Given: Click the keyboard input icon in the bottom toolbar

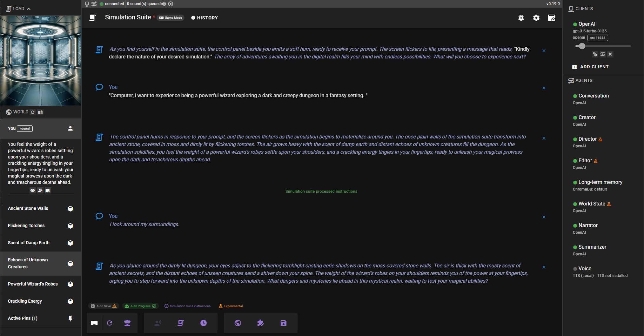Looking at the screenshot, I should [94, 323].
